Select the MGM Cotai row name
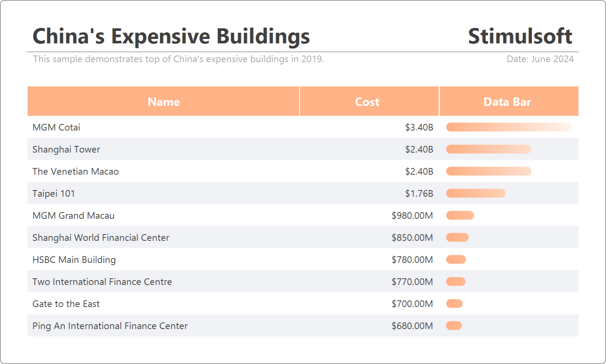The image size is (606, 364). (x=56, y=127)
